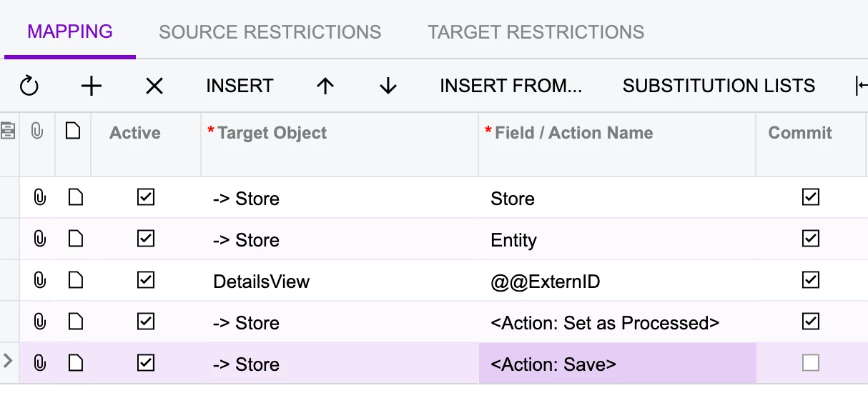Viewport: 868px width, 413px height.
Task: Uncheck Active for the DetailsView row
Action: click(x=145, y=281)
